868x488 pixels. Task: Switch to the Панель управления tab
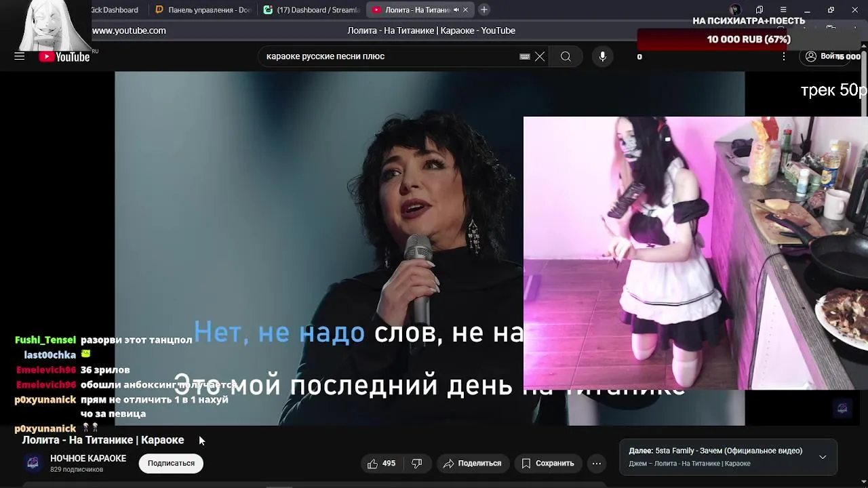click(x=203, y=9)
